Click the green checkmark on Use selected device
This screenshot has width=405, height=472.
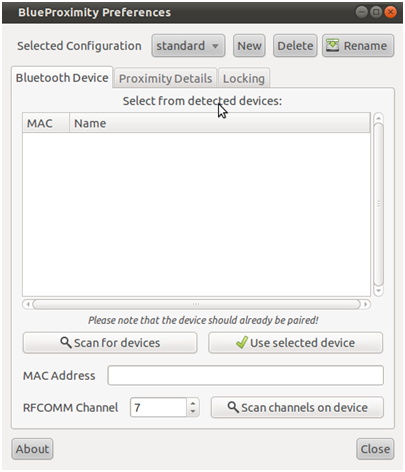coord(242,342)
